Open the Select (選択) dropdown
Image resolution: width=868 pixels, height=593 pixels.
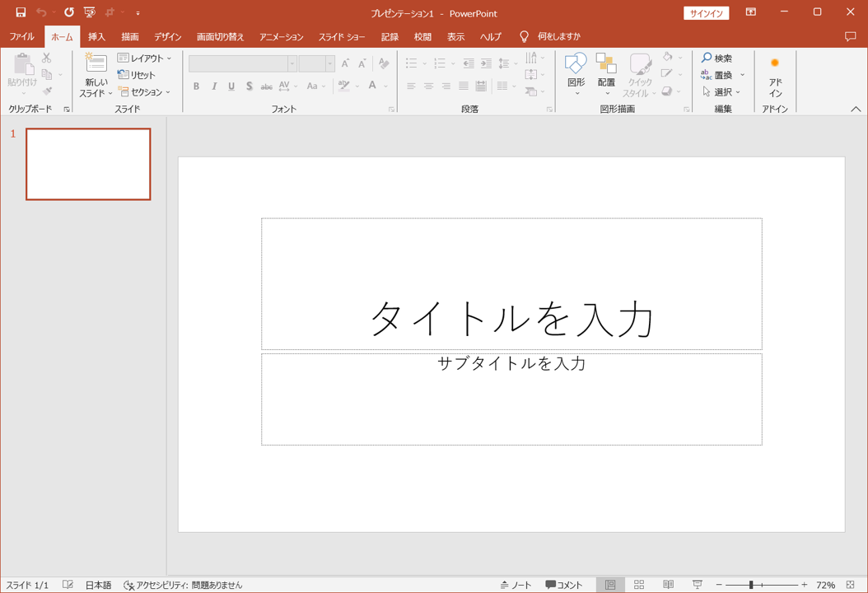721,92
